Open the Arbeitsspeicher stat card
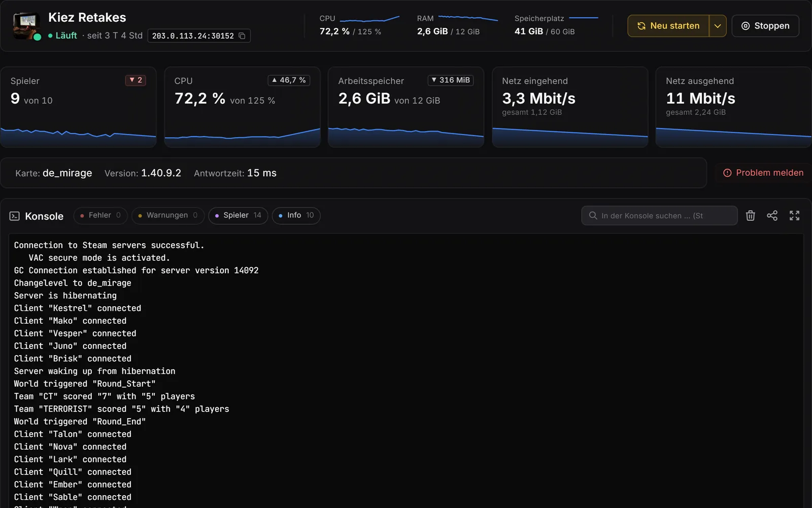 (406, 107)
